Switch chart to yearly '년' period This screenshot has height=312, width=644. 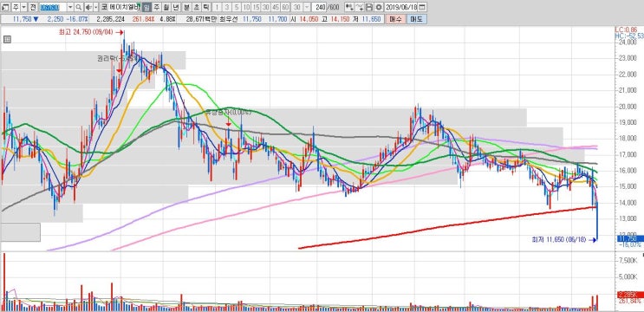(x=175, y=8)
